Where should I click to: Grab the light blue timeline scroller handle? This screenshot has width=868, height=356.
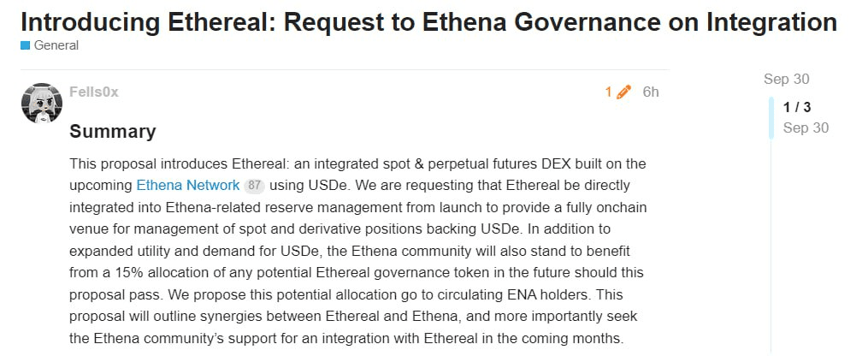click(771, 118)
